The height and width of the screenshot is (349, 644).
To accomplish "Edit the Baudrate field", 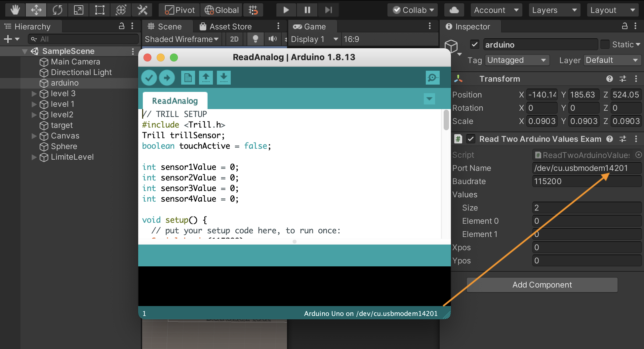I will tap(587, 181).
